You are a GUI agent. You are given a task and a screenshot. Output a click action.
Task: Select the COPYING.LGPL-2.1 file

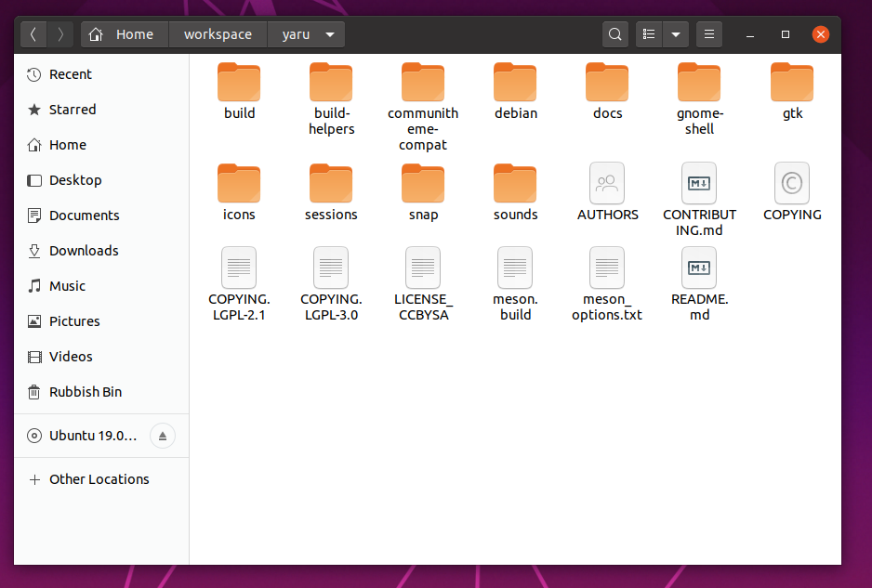[x=239, y=284]
